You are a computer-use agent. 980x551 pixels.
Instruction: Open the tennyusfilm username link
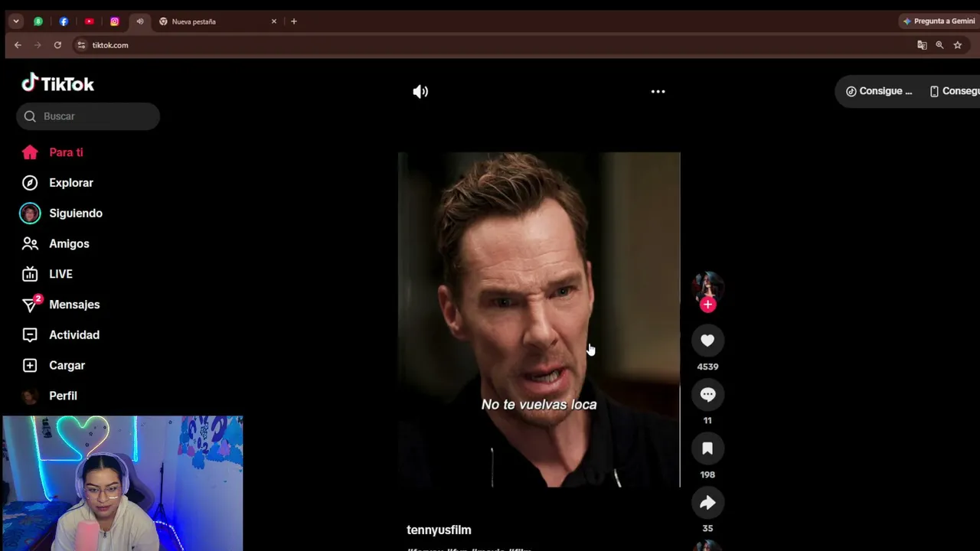[439, 530]
